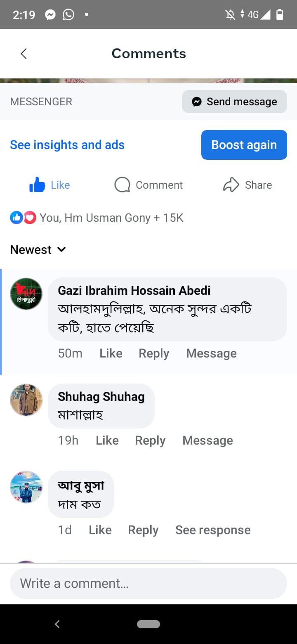Tap the Messenger icon in Send message
297x644 pixels.
[x=197, y=102]
